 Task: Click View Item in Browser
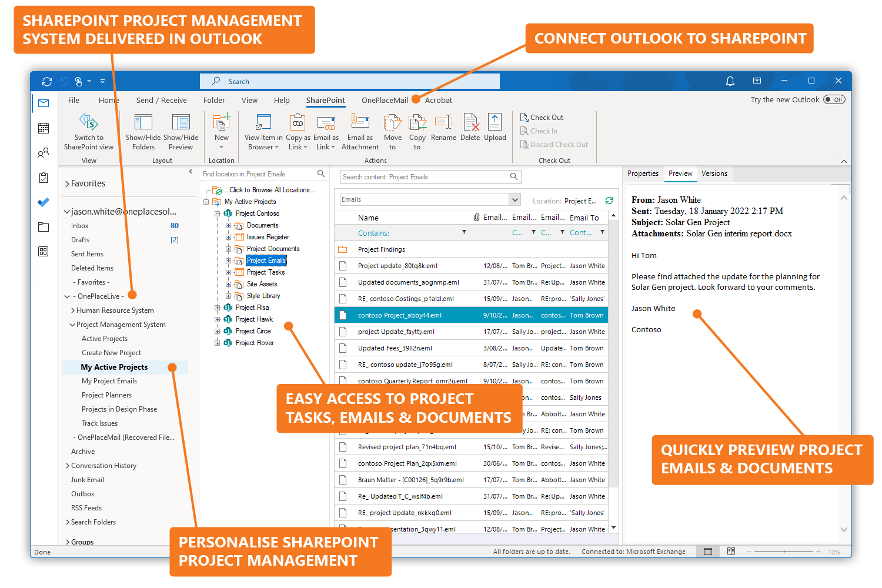[x=263, y=132]
